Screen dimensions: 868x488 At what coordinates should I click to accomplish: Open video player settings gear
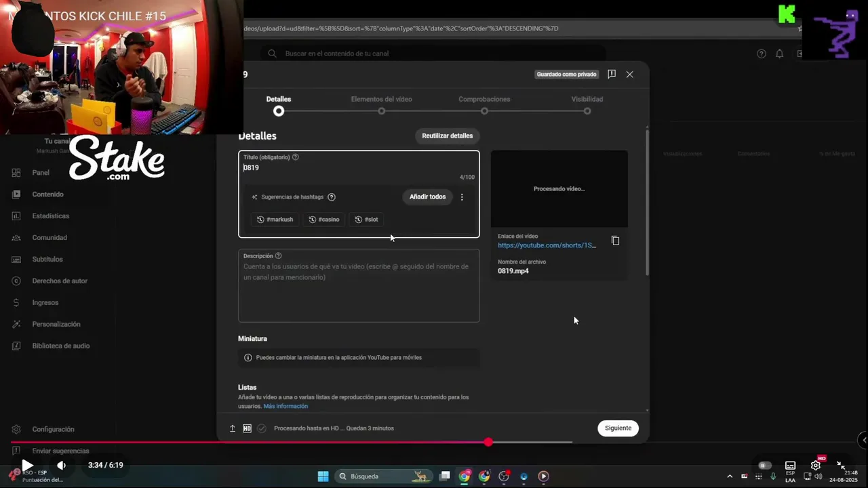click(816, 466)
